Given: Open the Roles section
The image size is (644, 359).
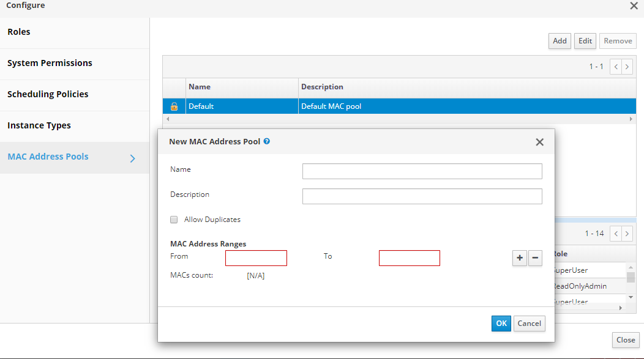Looking at the screenshot, I should [19, 32].
